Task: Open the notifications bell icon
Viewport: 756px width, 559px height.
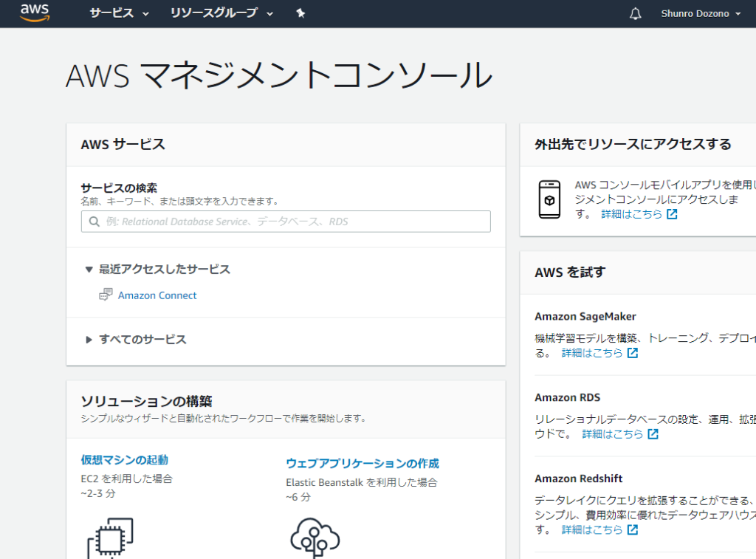Action: (636, 13)
